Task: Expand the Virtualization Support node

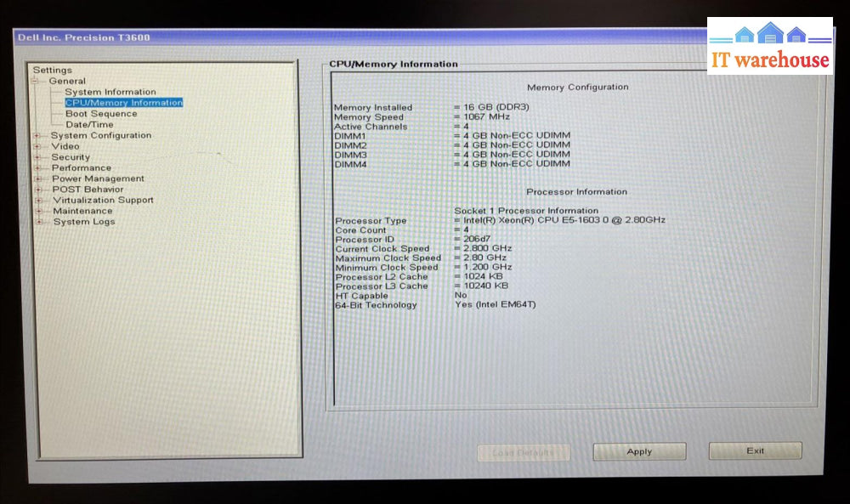Action: (x=38, y=201)
